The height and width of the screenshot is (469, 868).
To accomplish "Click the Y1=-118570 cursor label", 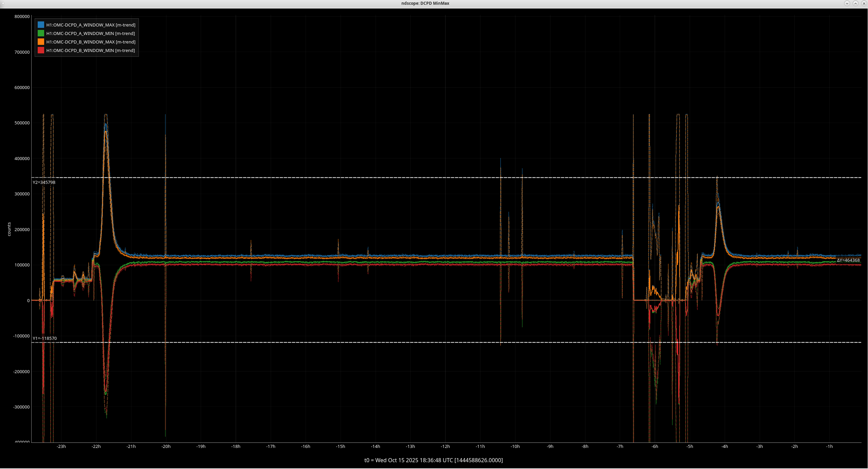I will pyautogui.click(x=44, y=338).
